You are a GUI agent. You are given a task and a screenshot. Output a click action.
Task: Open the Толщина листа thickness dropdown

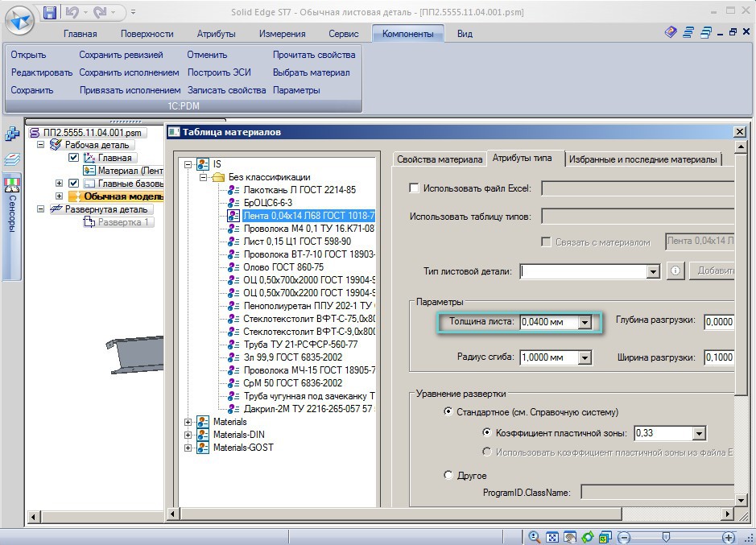pyautogui.click(x=585, y=322)
